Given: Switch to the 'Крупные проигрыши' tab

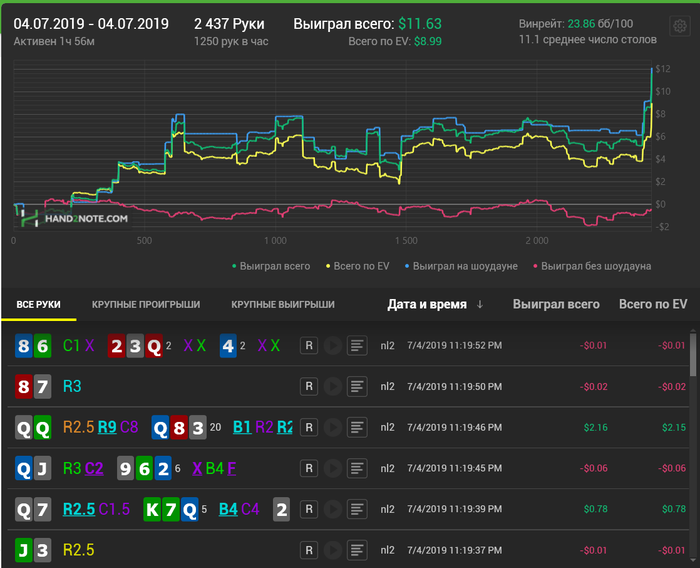Looking at the screenshot, I should click(x=146, y=304).
